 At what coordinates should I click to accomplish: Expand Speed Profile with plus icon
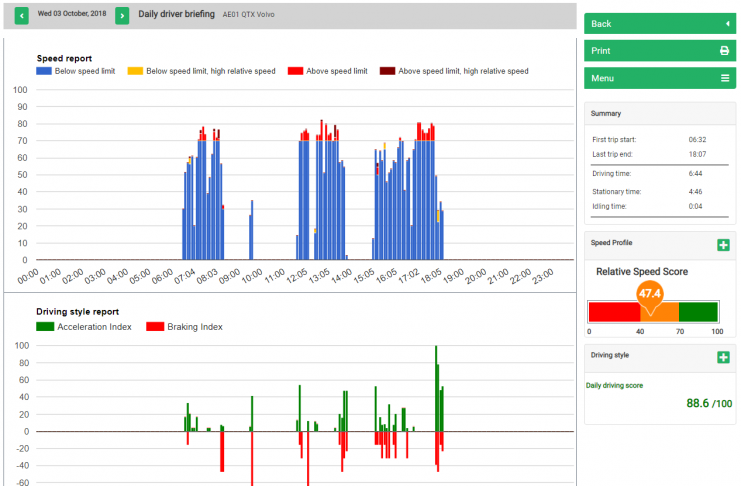(x=723, y=245)
